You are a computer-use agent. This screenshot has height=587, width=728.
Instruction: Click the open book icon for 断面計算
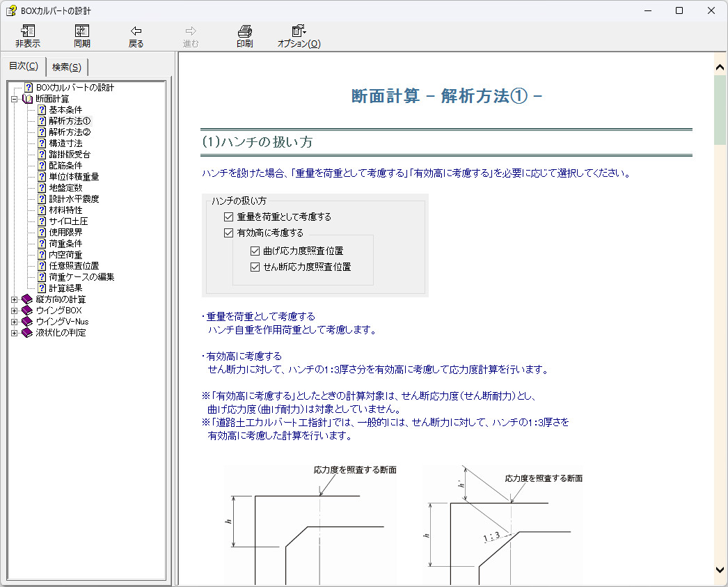coord(27,99)
